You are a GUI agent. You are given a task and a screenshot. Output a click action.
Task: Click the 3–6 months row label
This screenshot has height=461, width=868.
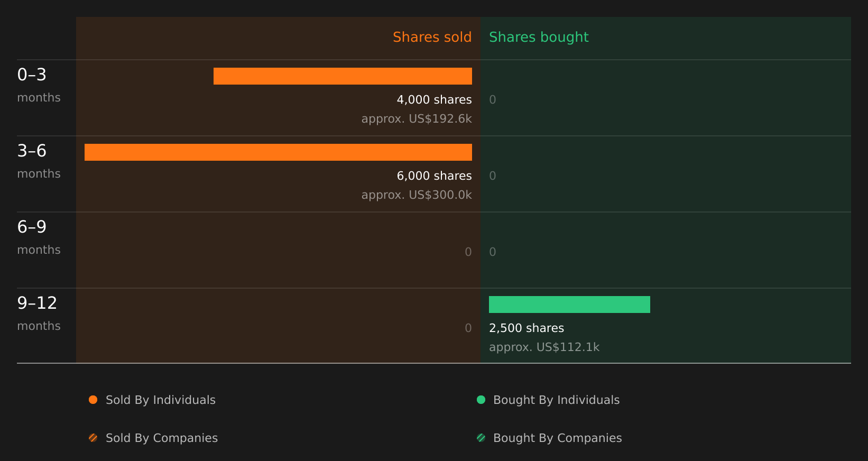[x=39, y=161]
